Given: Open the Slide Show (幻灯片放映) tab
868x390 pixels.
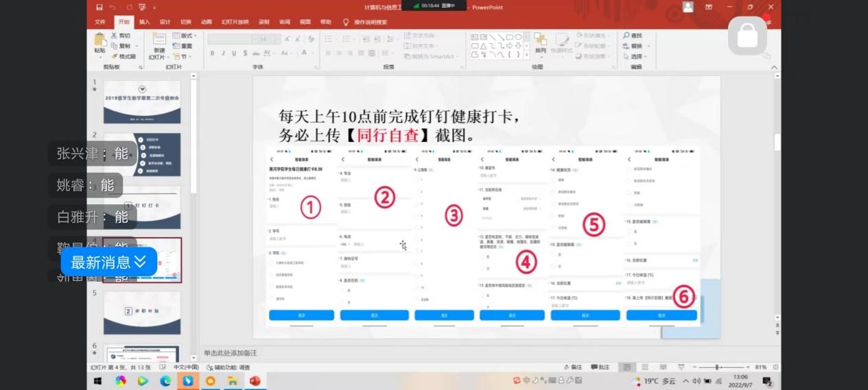Looking at the screenshot, I should (235, 22).
